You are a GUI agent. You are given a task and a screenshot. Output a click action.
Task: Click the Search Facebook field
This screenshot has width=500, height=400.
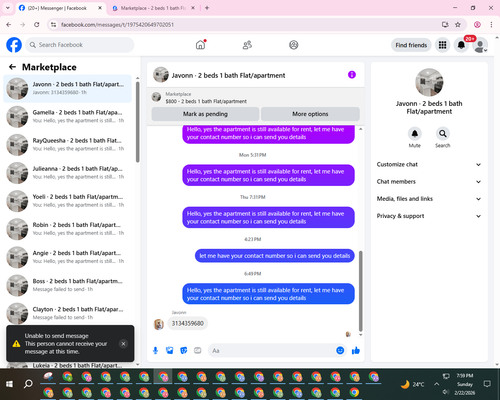point(80,45)
